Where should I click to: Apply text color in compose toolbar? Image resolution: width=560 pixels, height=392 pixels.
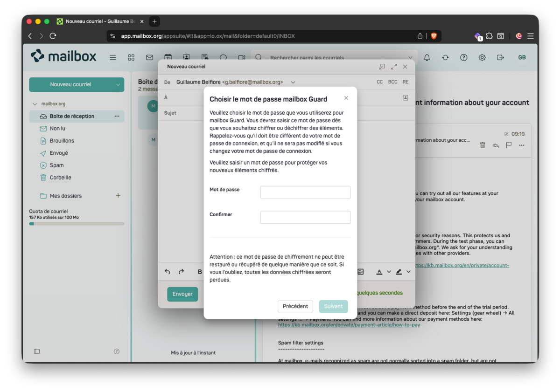click(379, 272)
